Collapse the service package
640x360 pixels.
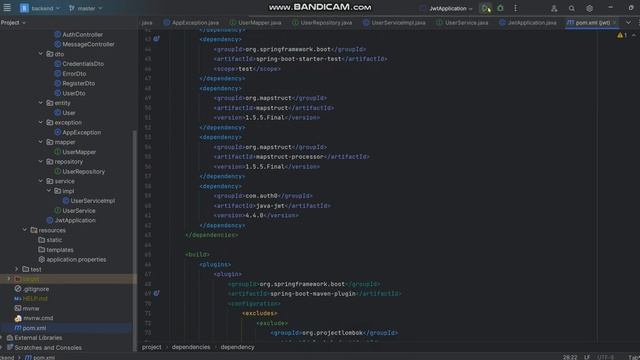coord(40,181)
